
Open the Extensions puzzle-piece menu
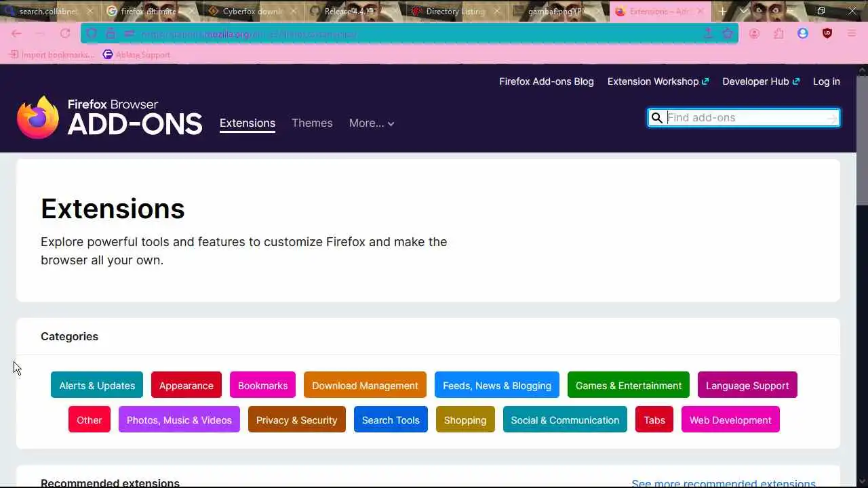point(778,33)
